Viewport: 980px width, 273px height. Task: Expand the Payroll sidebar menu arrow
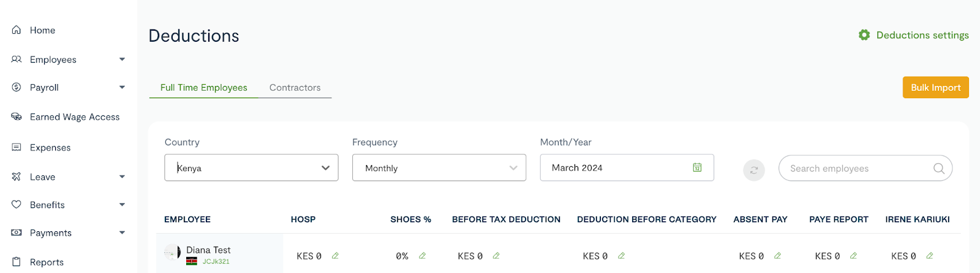click(122, 87)
